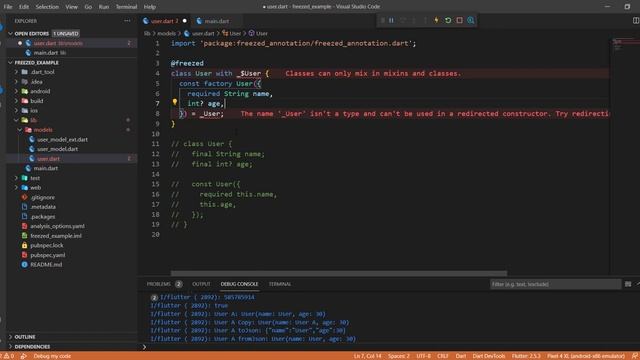
Task: Click the errors and warnings status indicator
Action: [7, 356]
